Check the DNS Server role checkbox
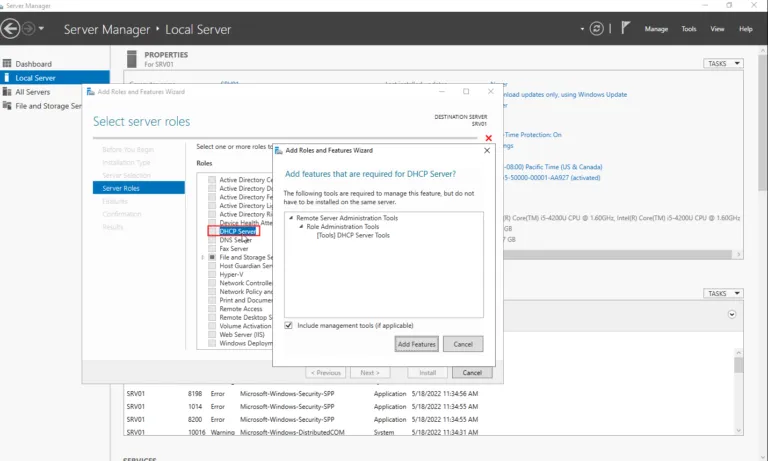 tap(212, 240)
